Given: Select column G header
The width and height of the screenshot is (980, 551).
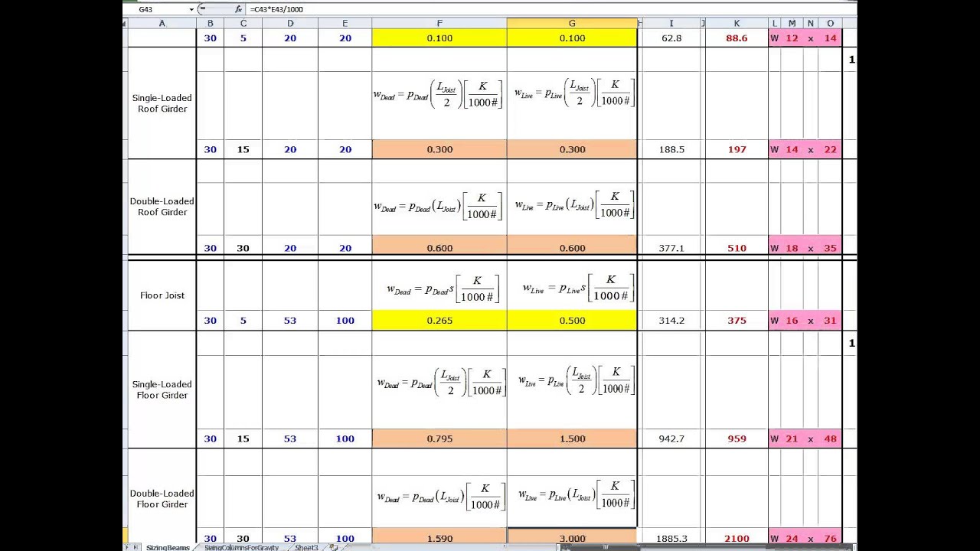Looking at the screenshot, I should coord(572,24).
